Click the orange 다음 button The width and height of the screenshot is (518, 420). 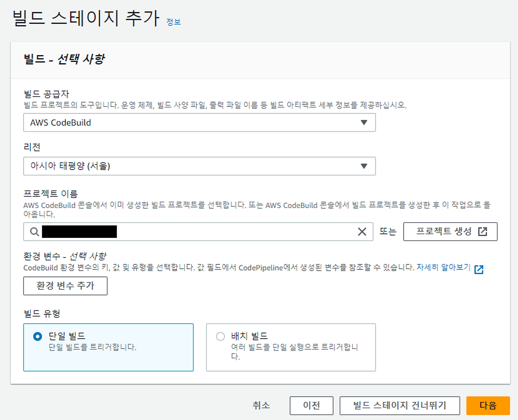[x=488, y=405]
